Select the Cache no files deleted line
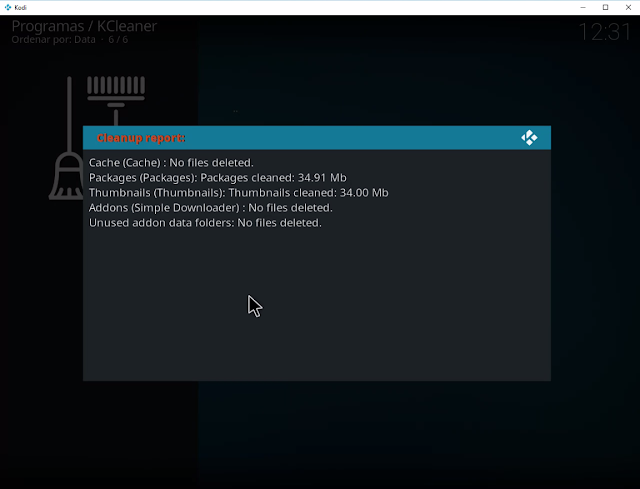The width and height of the screenshot is (640, 489). pos(171,162)
